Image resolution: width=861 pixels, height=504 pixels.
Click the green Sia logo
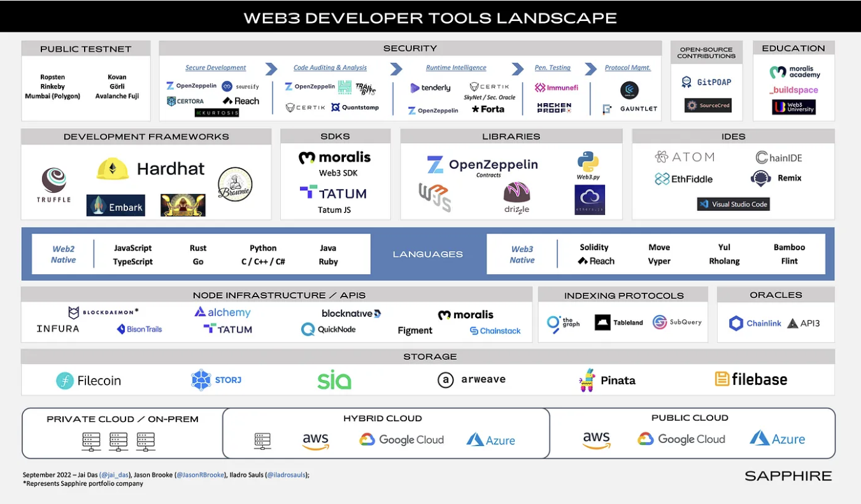334,380
